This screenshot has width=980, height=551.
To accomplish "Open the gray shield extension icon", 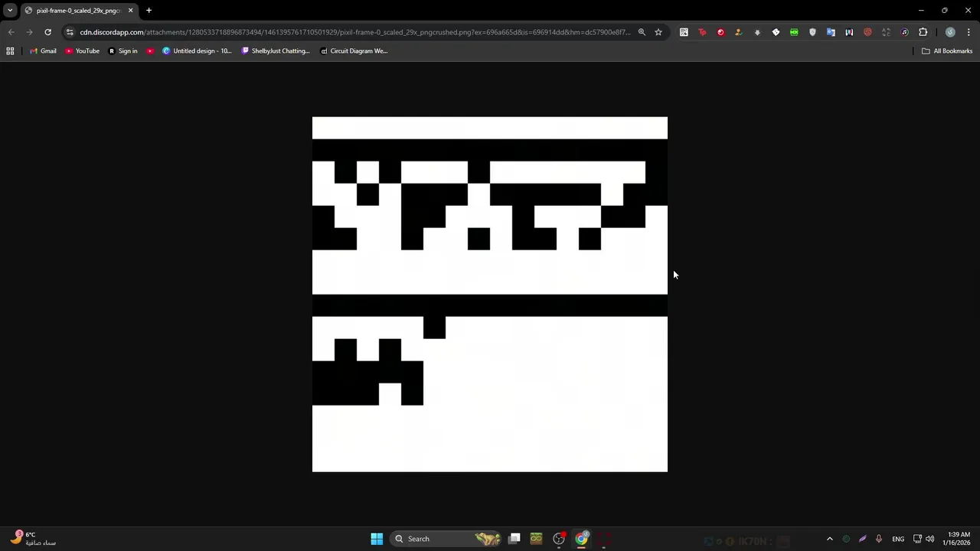I will point(812,32).
